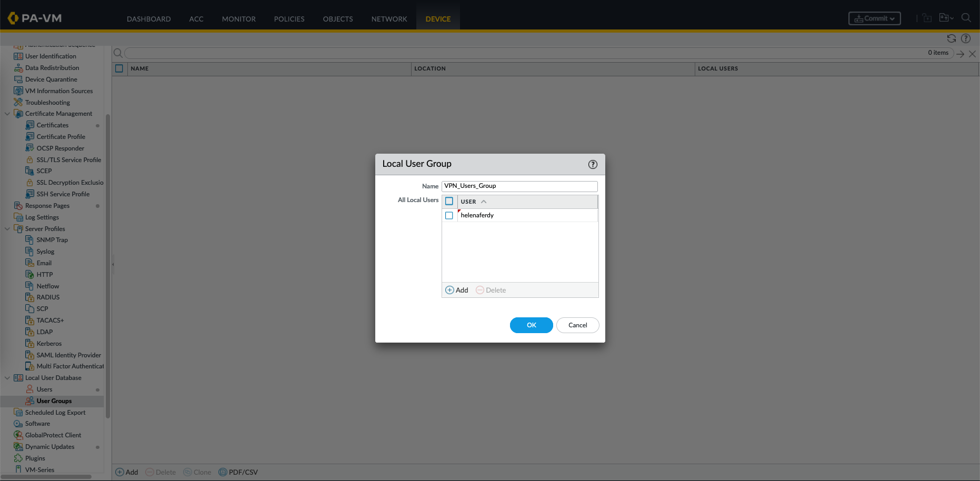
Task: Select the Users node under Local User Database
Action: click(x=44, y=389)
